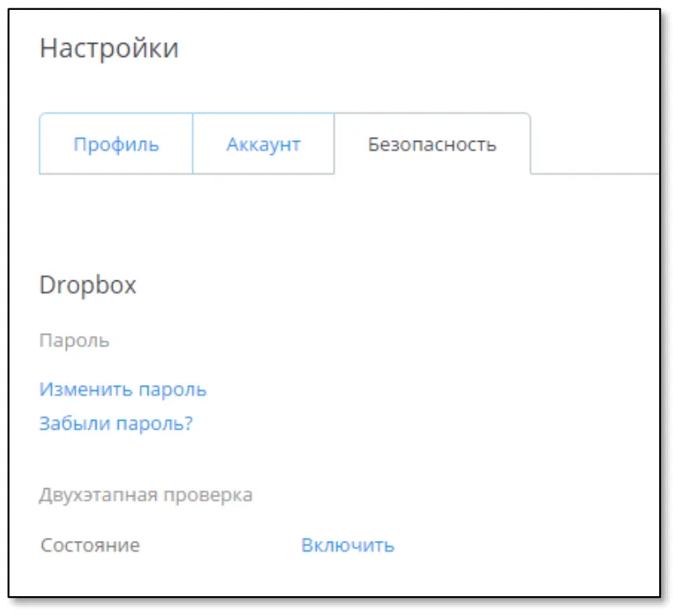Click the Dropbox section heading

(88, 285)
